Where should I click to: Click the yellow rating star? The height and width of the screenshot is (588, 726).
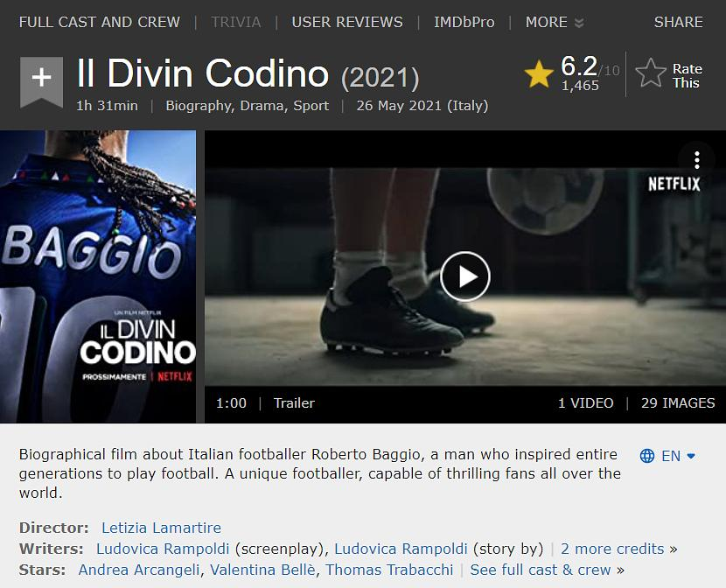(x=539, y=75)
